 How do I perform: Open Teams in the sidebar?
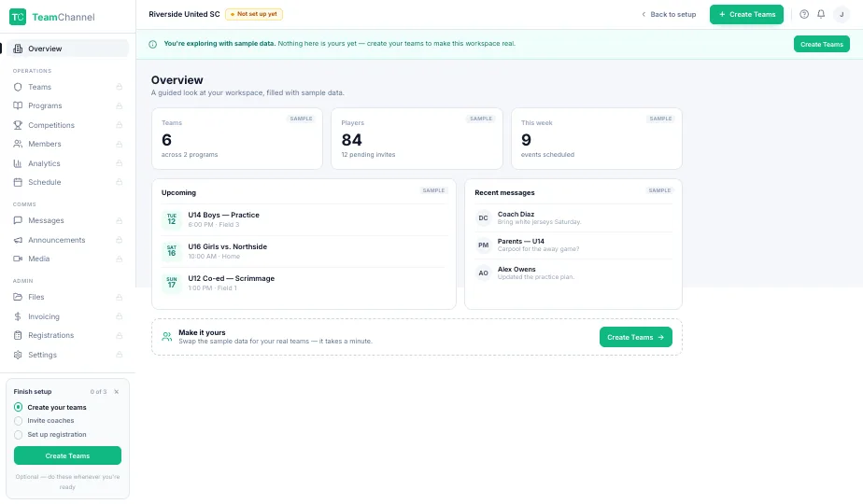[67, 87]
